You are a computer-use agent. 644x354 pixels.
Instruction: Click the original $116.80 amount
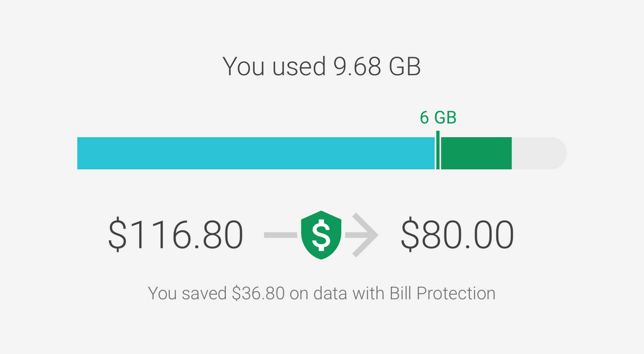click(x=176, y=235)
